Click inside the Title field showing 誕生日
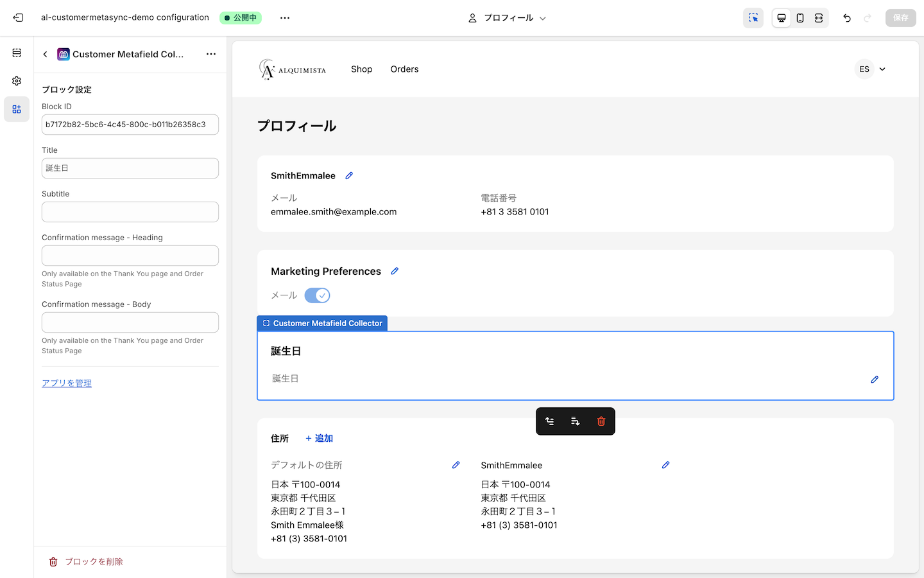 click(130, 168)
